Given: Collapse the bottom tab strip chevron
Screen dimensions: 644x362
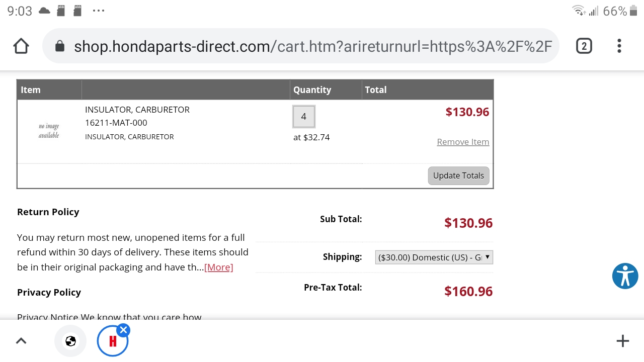Looking at the screenshot, I should click(21, 341).
